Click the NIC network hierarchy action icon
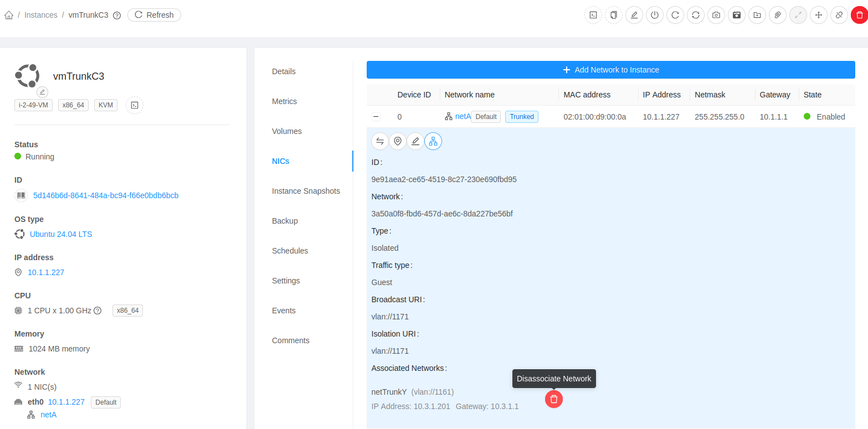Image resolution: width=868 pixels, height=429 pixels. click(433, 141)
